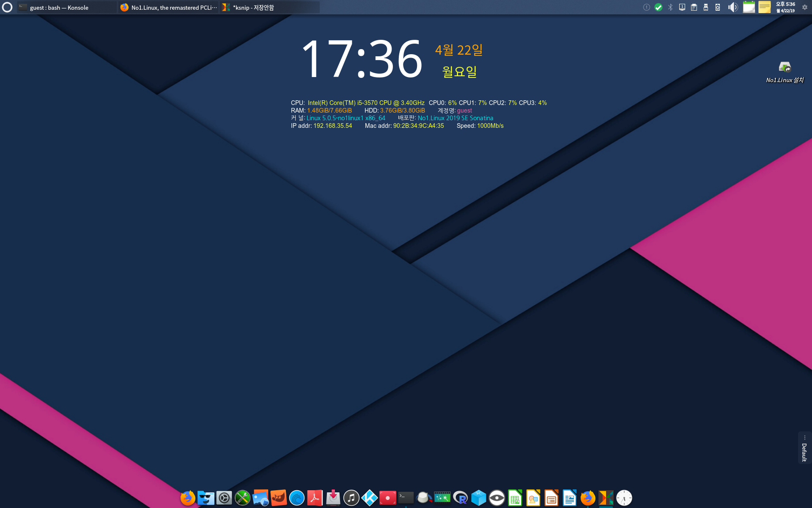Open the terminal icon in dock
The image size is (812, 508).
pyautogui.click(x=406, y=498)
